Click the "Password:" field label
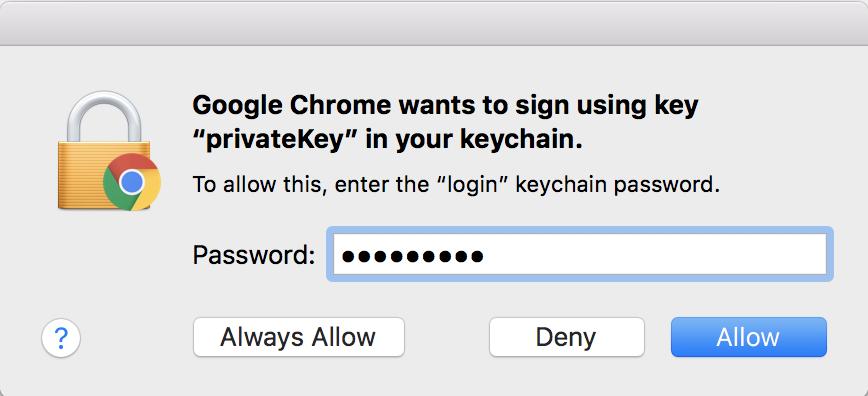Viewport: 868px width, 396px height. click(x=254, y=255)
